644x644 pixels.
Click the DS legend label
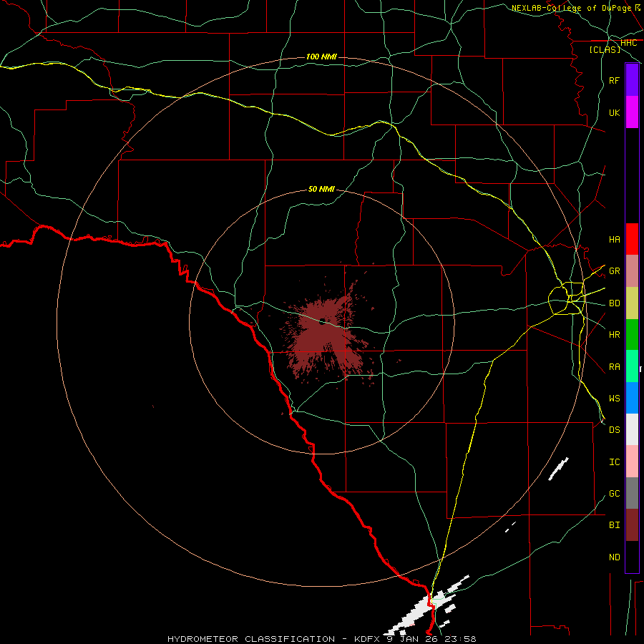pyautogui.click(x=614, y=429)
